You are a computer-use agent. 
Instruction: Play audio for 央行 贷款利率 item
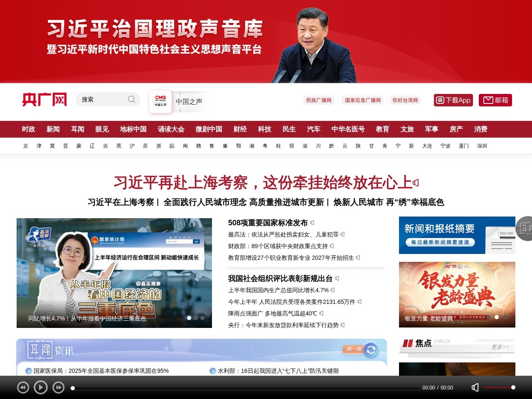(x=342, y=325)
